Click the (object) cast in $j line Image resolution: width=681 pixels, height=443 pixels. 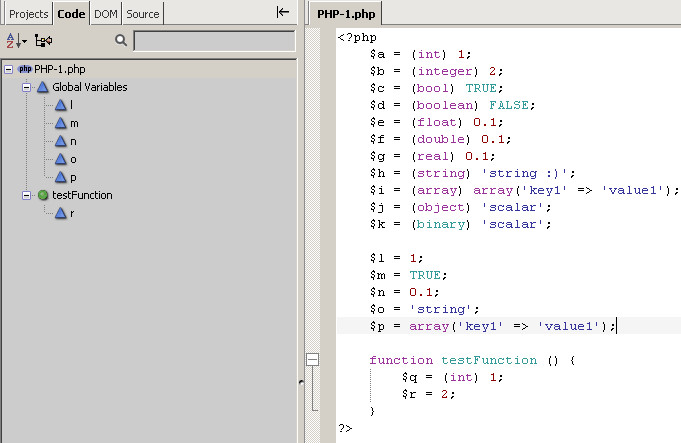point(440,207)
